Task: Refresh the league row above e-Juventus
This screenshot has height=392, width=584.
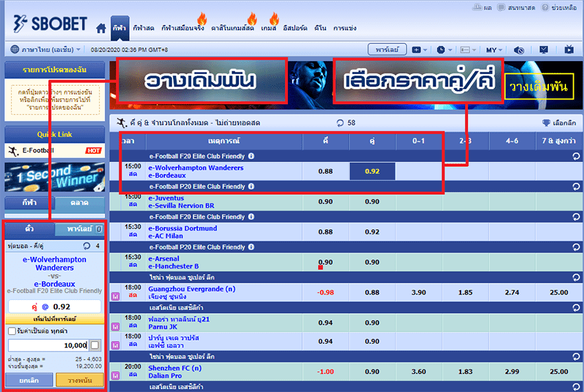Action: (x=576, y=187)
